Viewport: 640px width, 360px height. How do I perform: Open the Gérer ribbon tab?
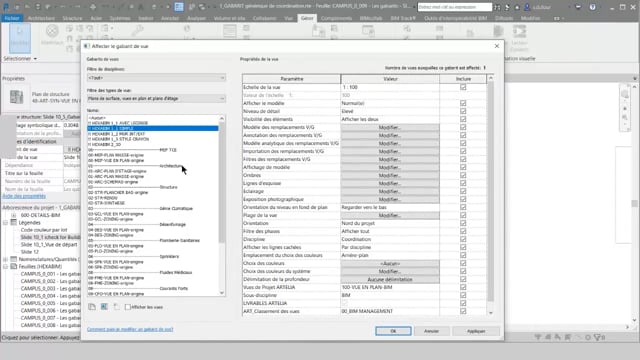pos(307,18)
